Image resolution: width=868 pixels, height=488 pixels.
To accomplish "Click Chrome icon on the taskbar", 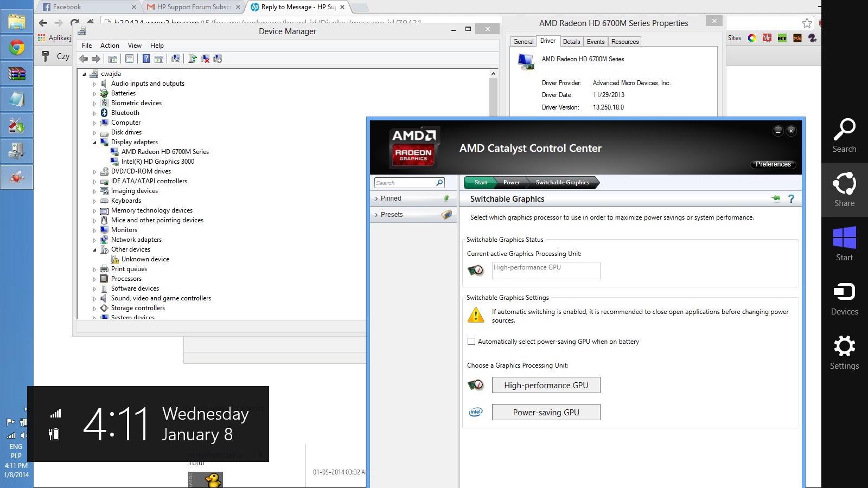I will click(17, 48).
